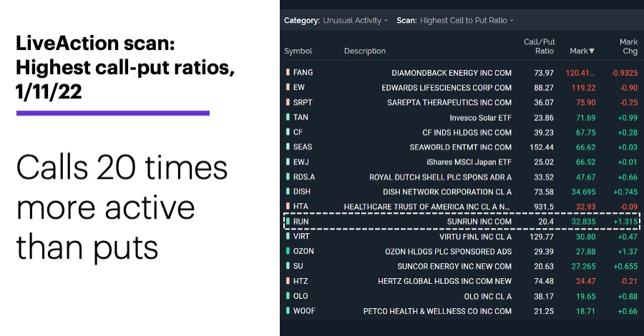Sort by the Call/Put Ratio column header
The height and width of the screenshot is (336, 644).
[540, 46]
